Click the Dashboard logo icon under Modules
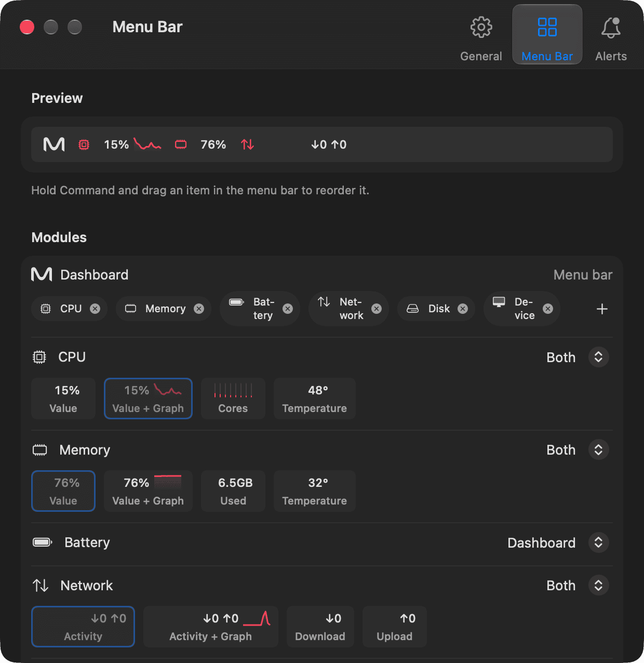Viewport: 644px width, 663px height. point(42,274)
